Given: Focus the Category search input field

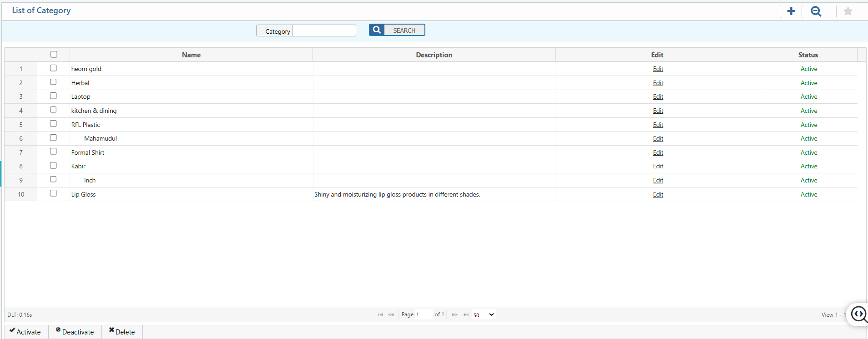Looking at the screenshot, I should (324, 30).
